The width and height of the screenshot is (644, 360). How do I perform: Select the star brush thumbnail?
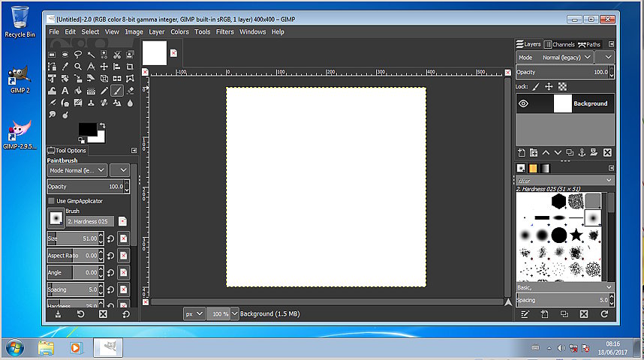click(576, 235)
